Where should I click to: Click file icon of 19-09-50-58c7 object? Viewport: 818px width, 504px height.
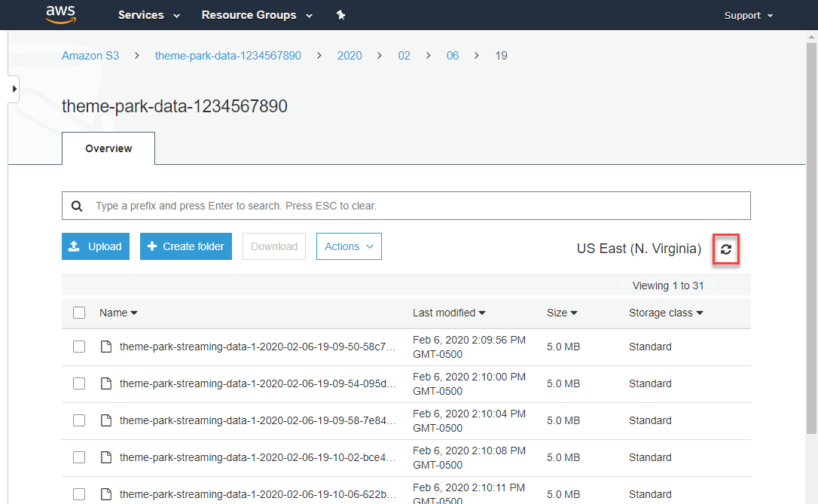coord(106,347)
